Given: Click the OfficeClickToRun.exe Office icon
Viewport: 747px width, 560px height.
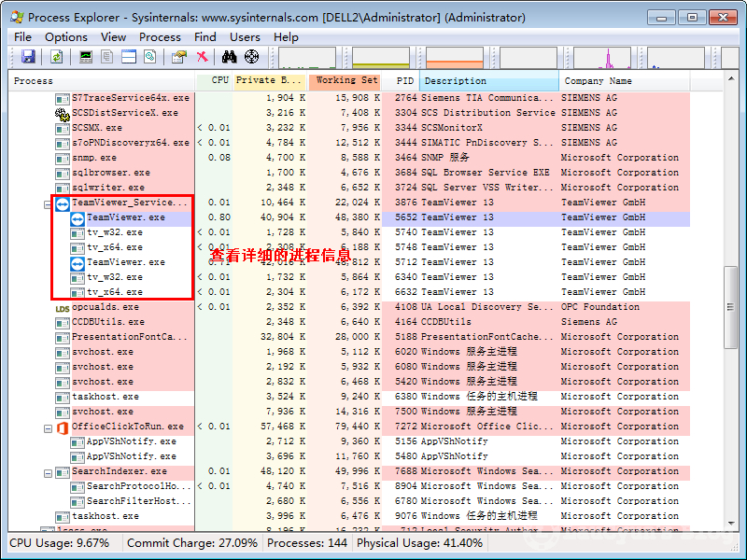Looking at the screenshot, I should tap(63, 427).
